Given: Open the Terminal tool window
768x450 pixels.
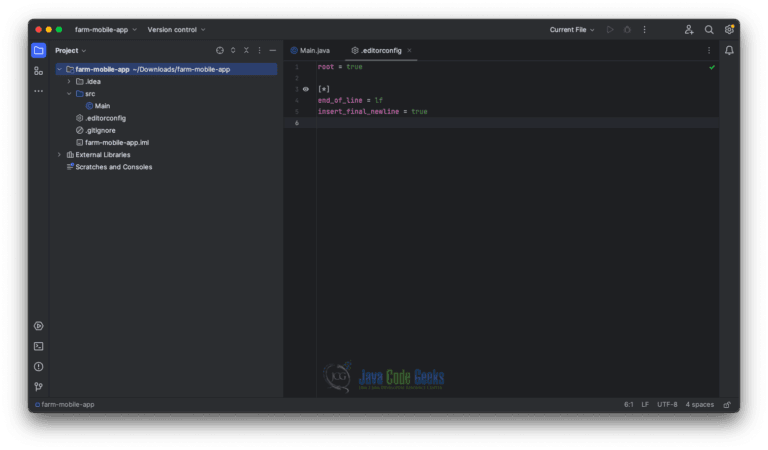Looking at the screenshot, I should (x=39, y=347).
